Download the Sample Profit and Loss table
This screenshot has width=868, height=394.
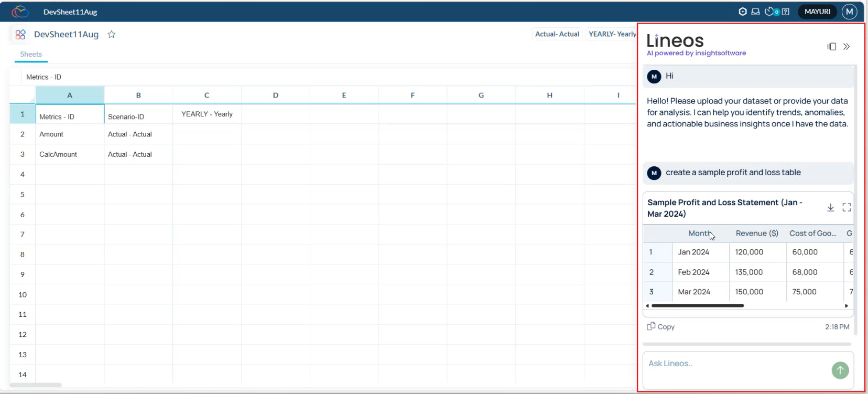[x=830, y=208]
